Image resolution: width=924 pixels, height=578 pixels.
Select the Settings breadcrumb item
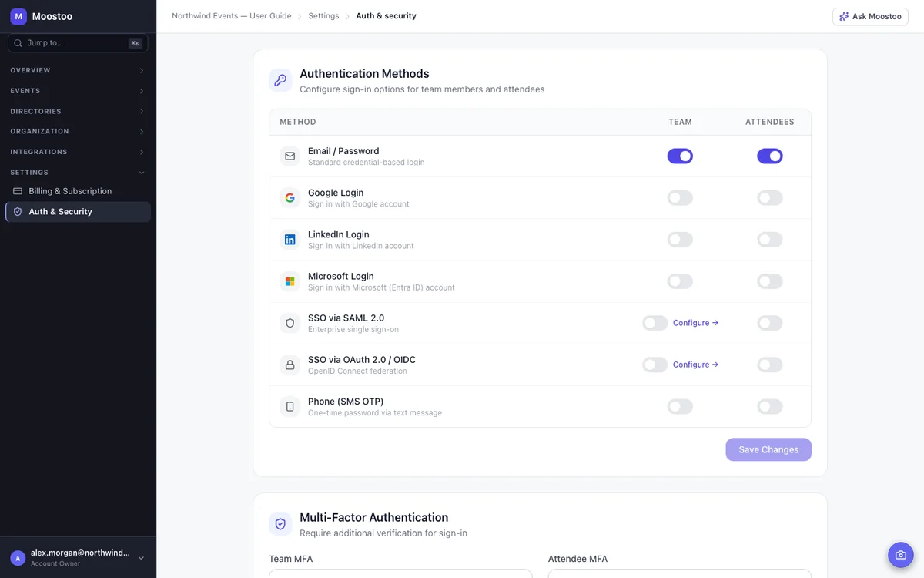point(323,16)
